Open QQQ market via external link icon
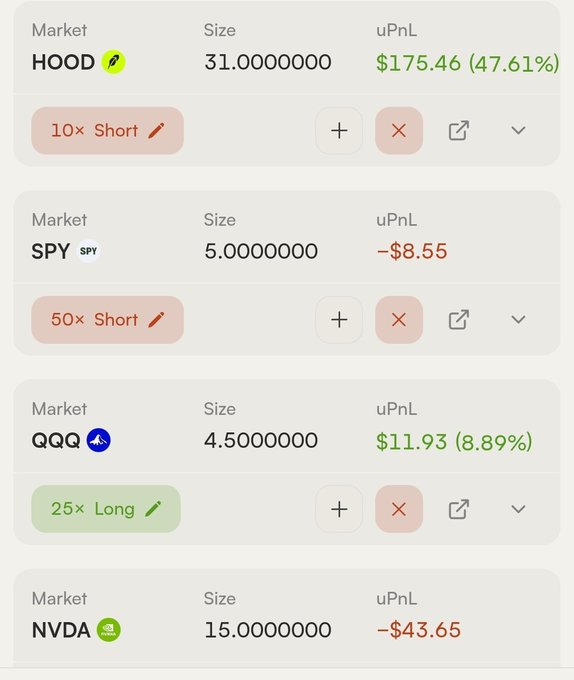The width and height of the screenshot is (574, 680). click(x=459, y=509)
